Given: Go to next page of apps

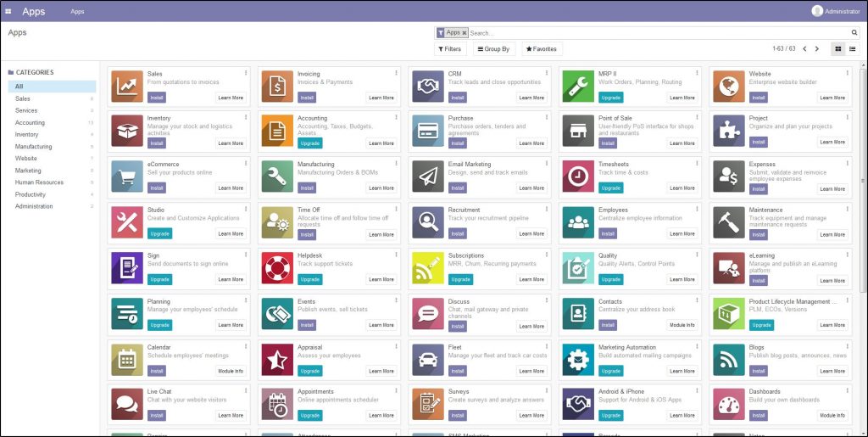Looking at the screenshot, I should [817, 49].
